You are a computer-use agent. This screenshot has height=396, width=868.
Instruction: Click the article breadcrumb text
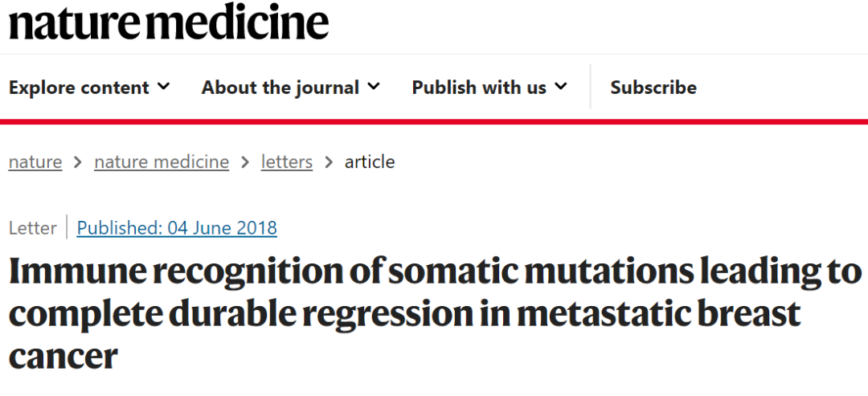[x=370, y=161]
